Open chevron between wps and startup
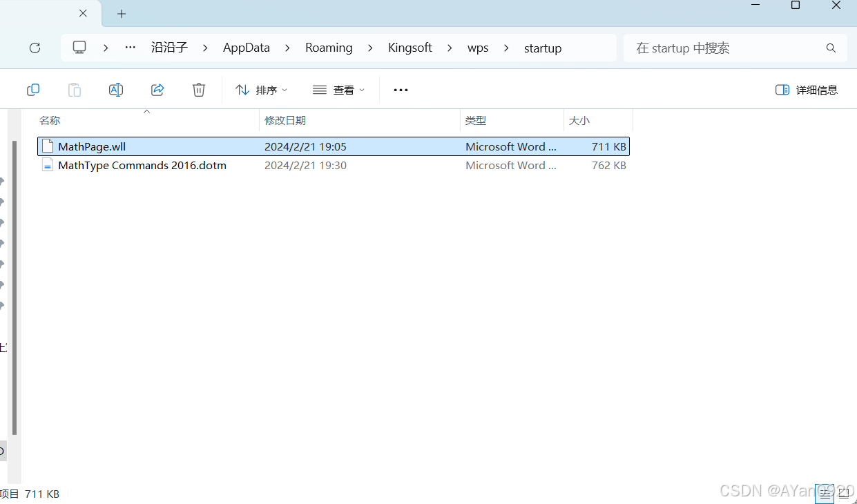This screenshot has height=504, width=857. [x=507, y=48]
